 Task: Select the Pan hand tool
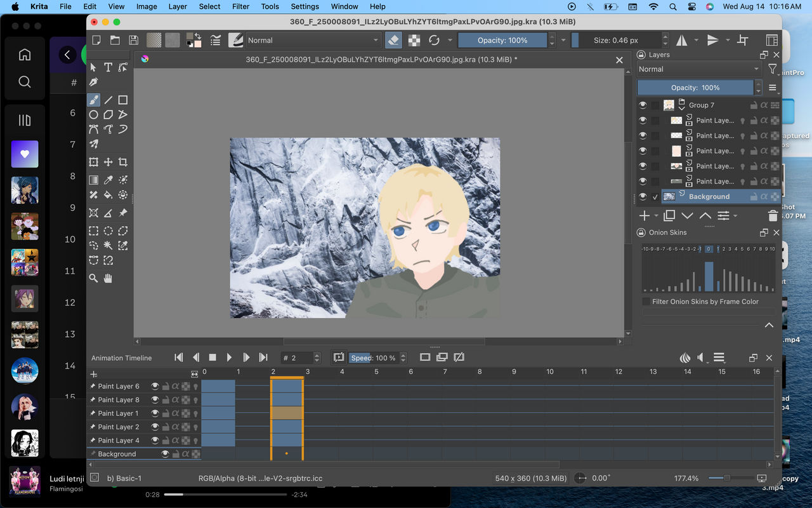coord(108,278)
